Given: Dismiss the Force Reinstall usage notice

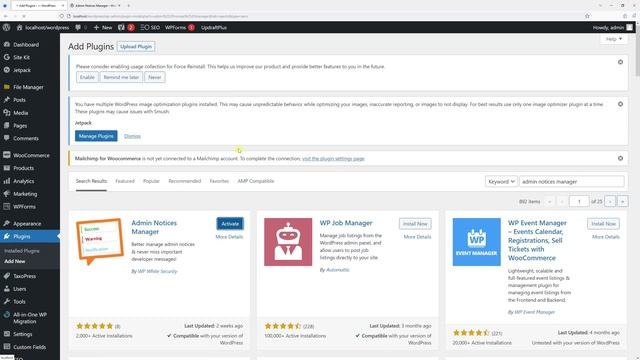Looking at the screenshot, I should (x=620, y=62).
